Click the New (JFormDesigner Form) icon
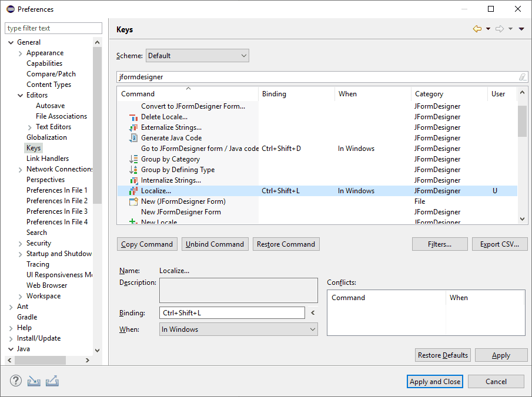 (133, 201)
